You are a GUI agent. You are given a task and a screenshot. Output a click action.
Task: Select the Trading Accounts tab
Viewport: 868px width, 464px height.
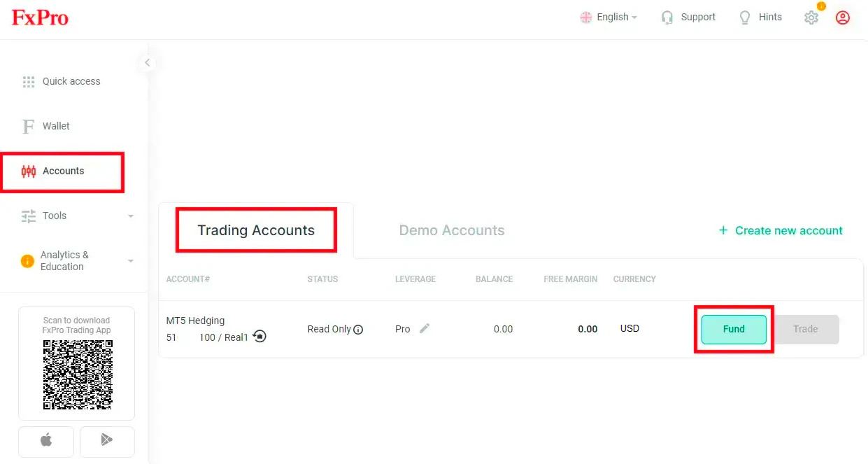point(256,230)
